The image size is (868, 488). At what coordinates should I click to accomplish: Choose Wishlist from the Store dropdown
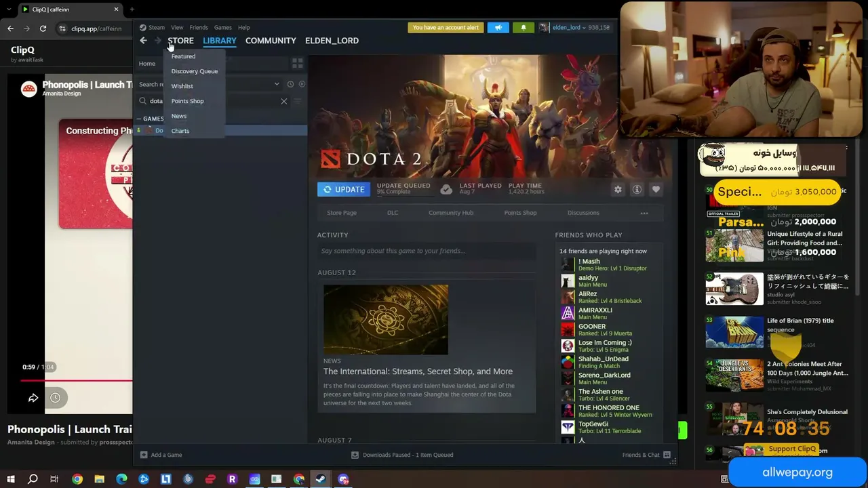[x=182, y=86]
